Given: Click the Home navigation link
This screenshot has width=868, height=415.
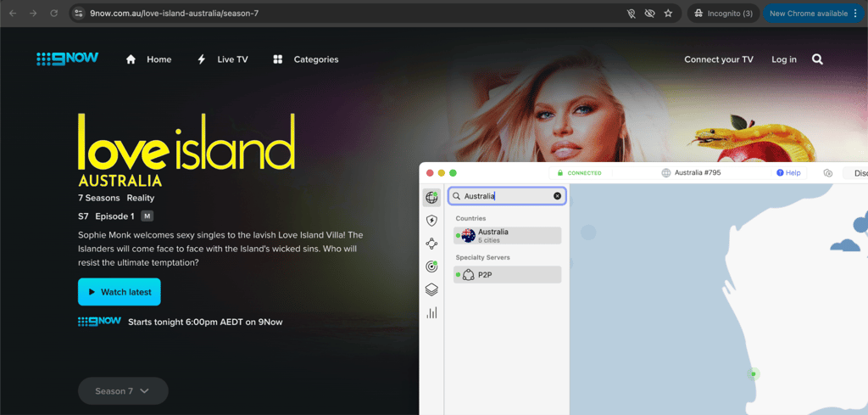Looking at the screenshot, I should 159,59.
